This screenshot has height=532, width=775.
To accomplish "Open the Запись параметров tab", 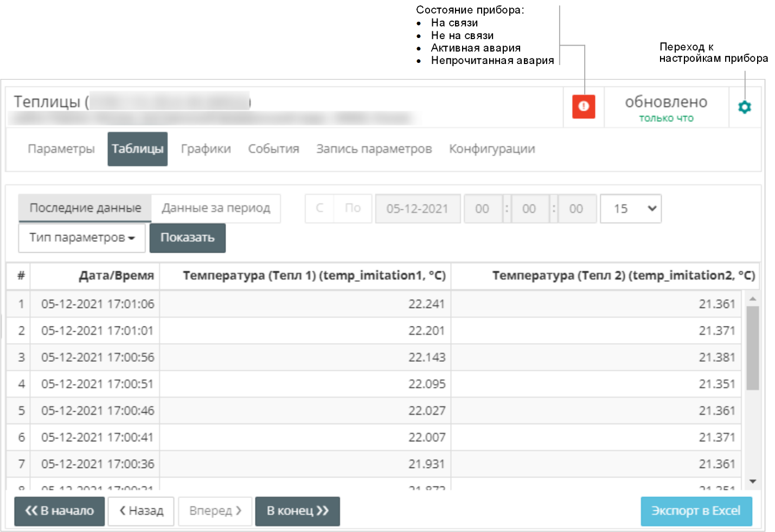I will pyautogui.click(x=374, y=149).
